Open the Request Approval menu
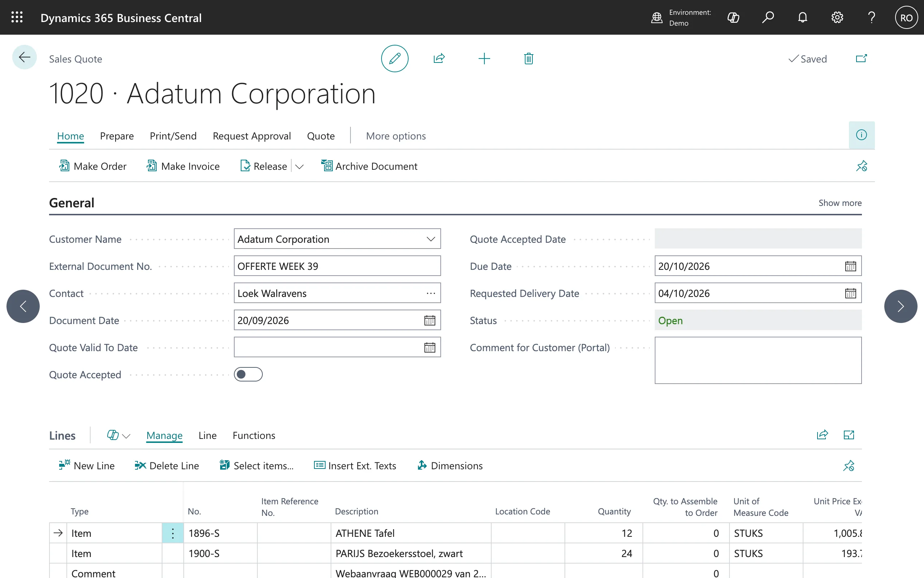 tap(252, 136)
